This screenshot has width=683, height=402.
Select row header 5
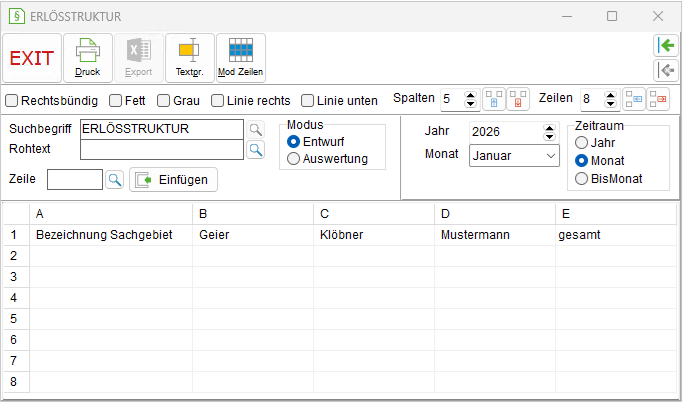(x=17, y=319)
